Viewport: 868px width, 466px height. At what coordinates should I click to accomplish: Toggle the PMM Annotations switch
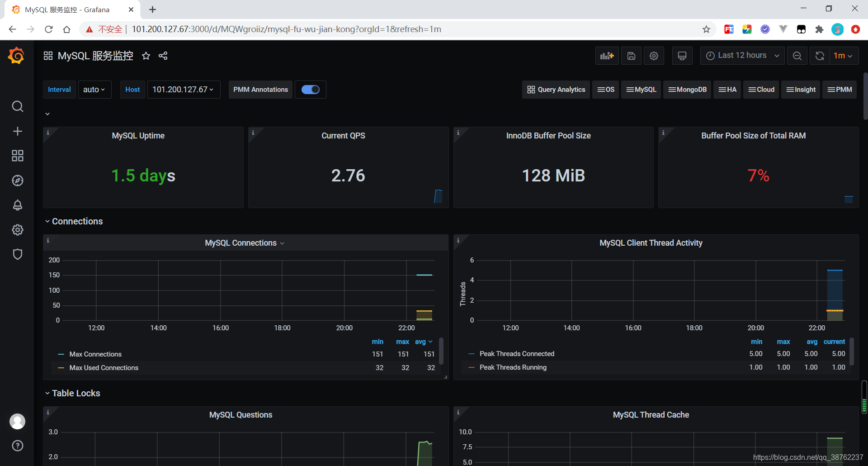click(x=311, y=90)
